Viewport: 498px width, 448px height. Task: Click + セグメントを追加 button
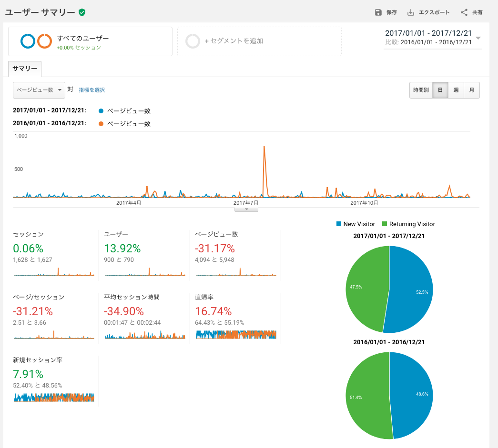click(x=234, y=41)
